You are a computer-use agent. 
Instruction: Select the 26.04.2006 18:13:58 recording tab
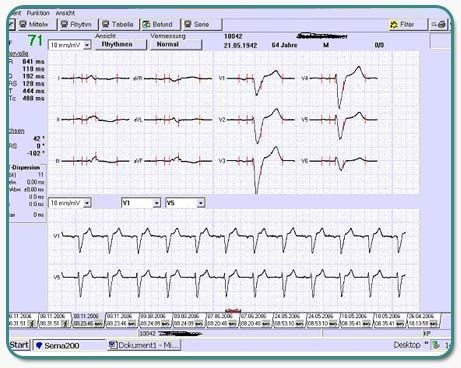tap(423, 319)
